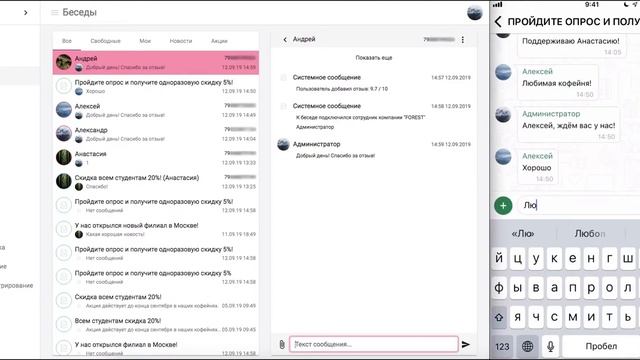Click the Администратор avatar in chat
Viewport: 640px width, 360px height.
pyautogui.click(x=283, y=144)
